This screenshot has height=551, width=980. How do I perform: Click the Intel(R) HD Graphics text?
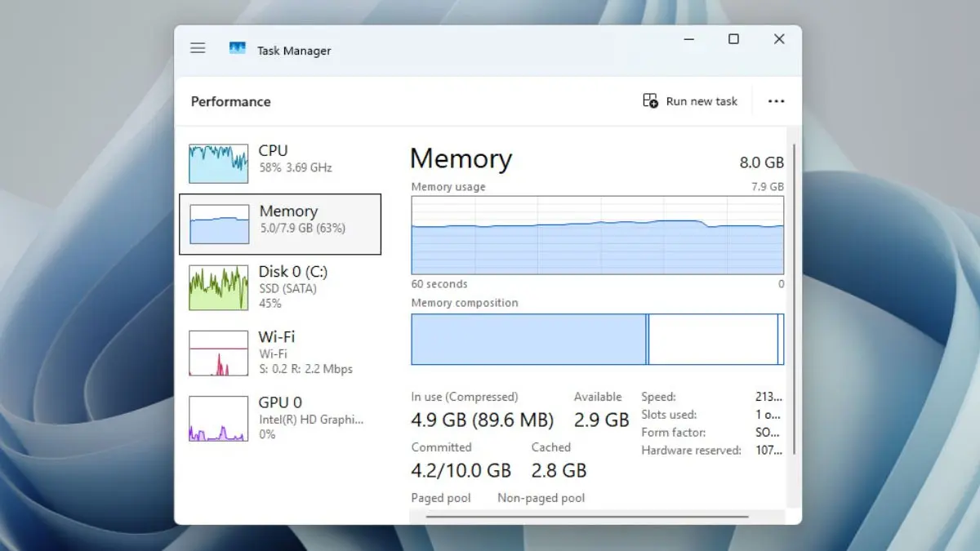pos(310,420)
